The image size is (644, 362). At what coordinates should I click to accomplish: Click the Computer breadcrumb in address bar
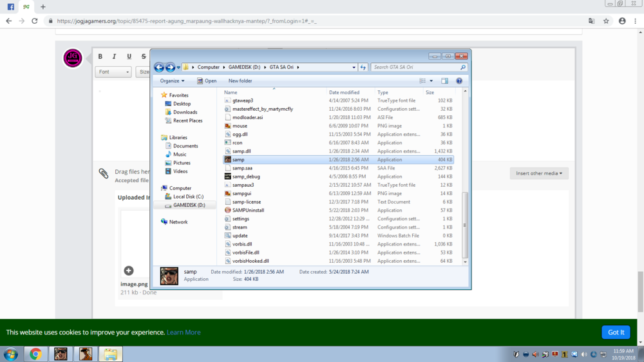click(x=208, y=67)
